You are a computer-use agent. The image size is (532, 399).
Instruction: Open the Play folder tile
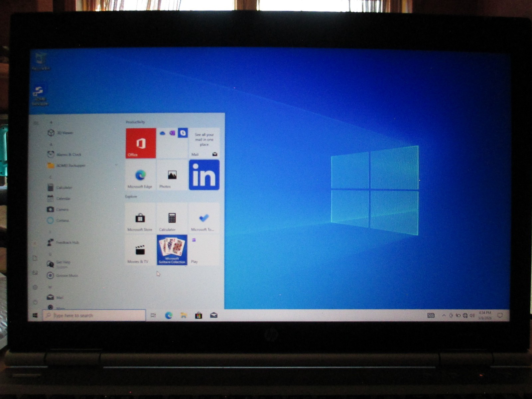(x=204, y=250)
